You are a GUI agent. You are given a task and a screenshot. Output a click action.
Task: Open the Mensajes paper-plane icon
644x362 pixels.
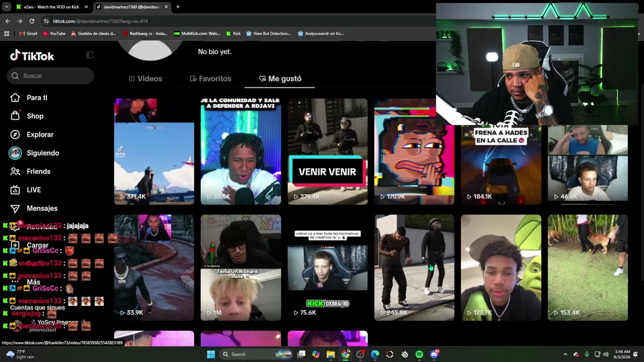15,208
